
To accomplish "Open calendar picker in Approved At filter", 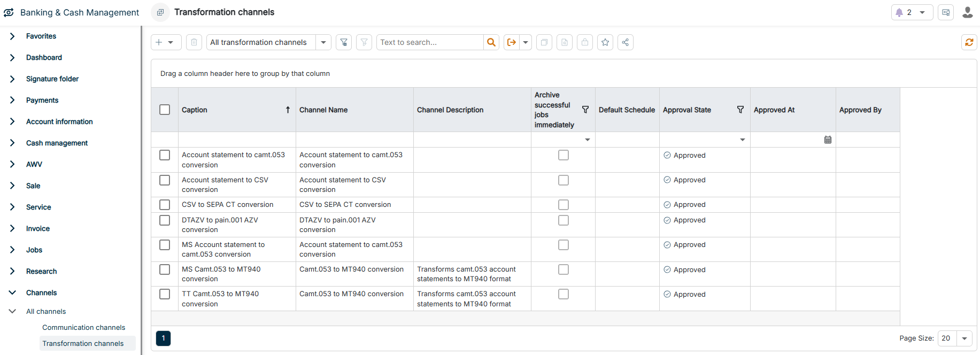I will click(x=828, y=140).
